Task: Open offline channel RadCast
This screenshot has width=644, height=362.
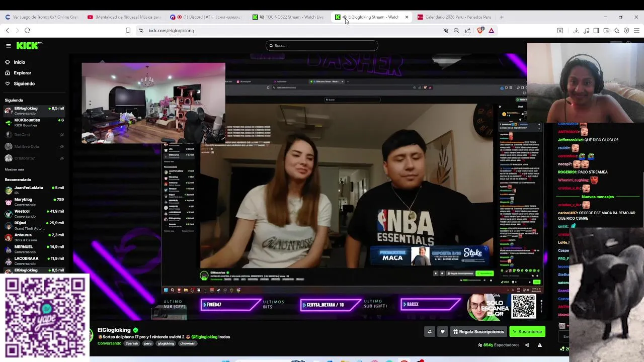Action: [34, 135]
